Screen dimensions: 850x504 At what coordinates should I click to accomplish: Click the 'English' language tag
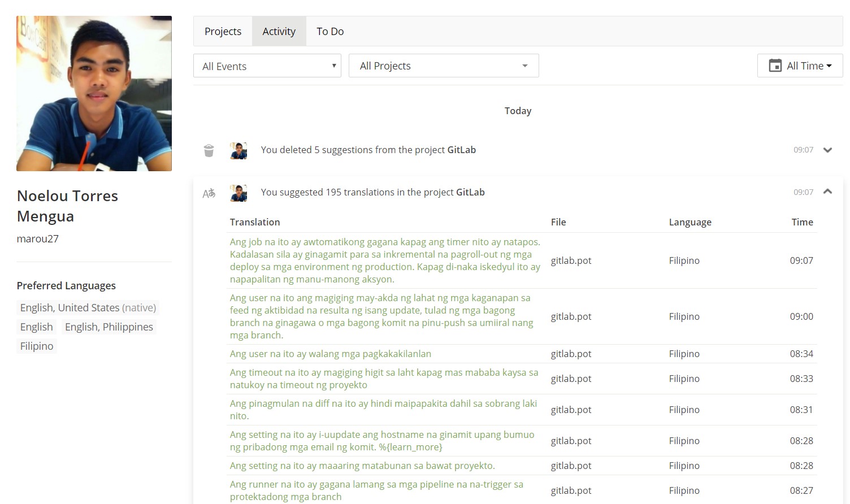point(37,327)
